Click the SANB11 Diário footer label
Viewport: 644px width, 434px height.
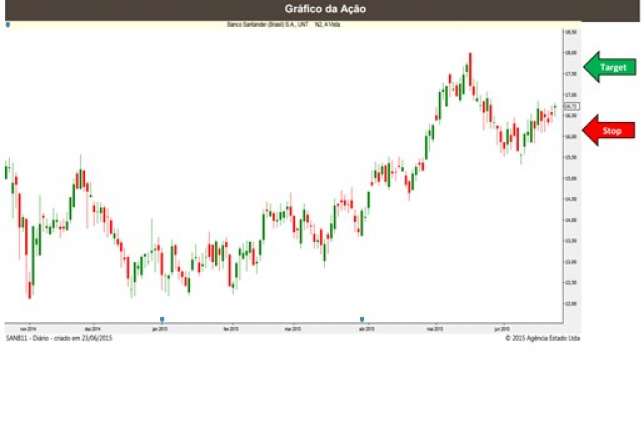pos(58,338)
